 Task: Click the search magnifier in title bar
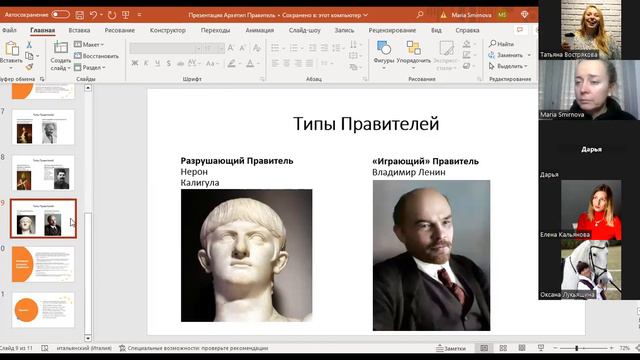click(x=420, y=15)
